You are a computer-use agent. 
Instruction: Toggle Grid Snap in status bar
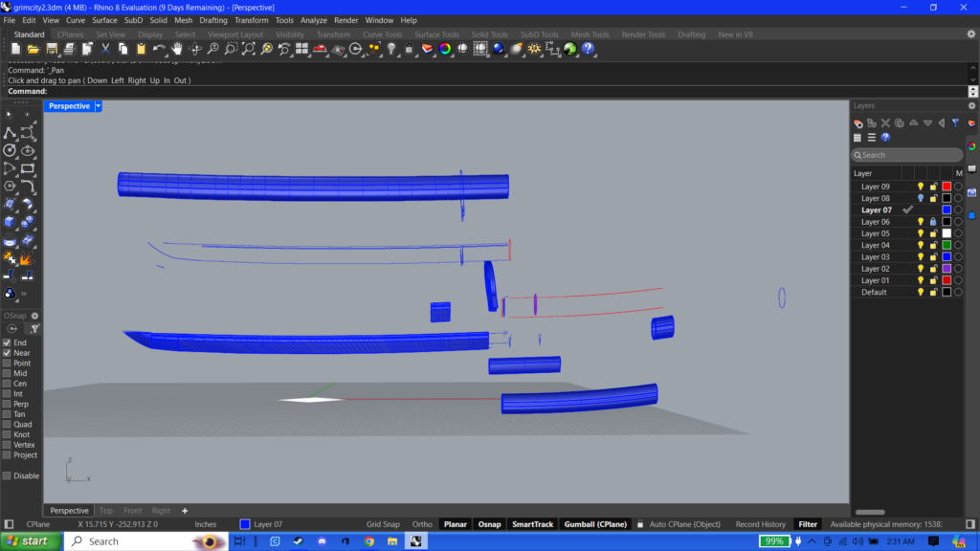[383, 524]
